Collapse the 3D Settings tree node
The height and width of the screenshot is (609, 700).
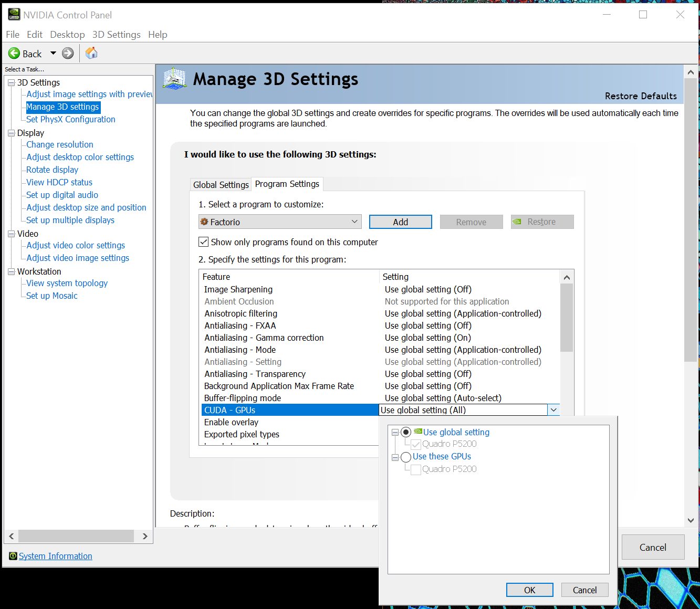coord(12,82)
